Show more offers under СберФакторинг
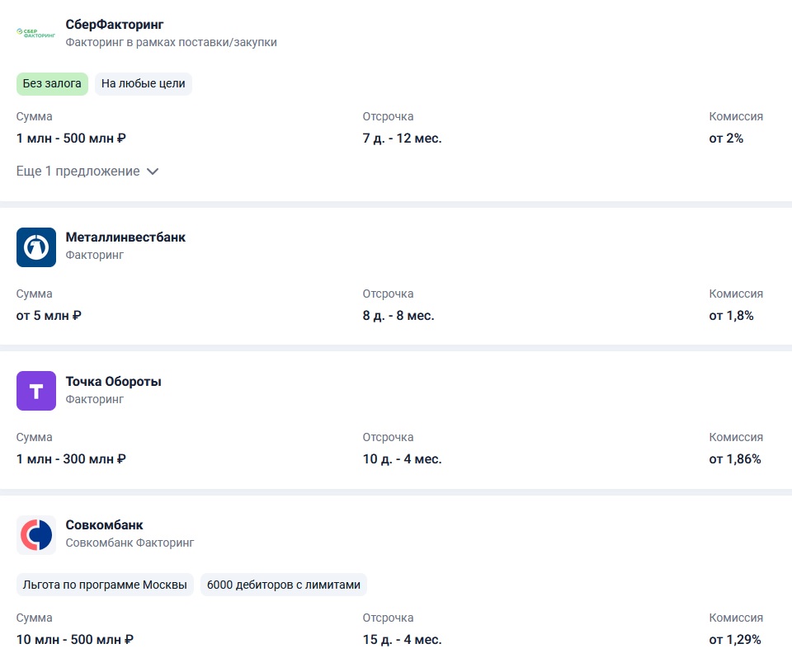The width and height of the screenshot is (792, 672). (x=78, y=172)
